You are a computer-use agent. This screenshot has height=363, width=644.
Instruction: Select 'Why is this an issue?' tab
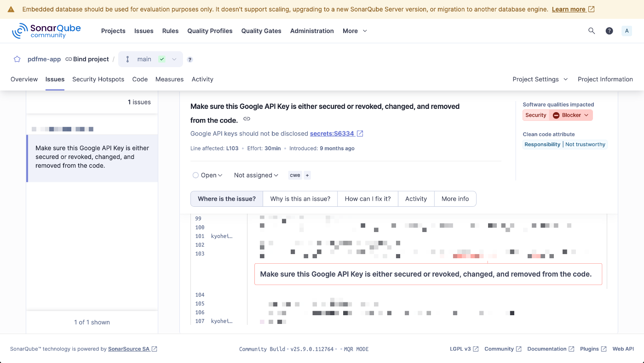coord(300,199)
